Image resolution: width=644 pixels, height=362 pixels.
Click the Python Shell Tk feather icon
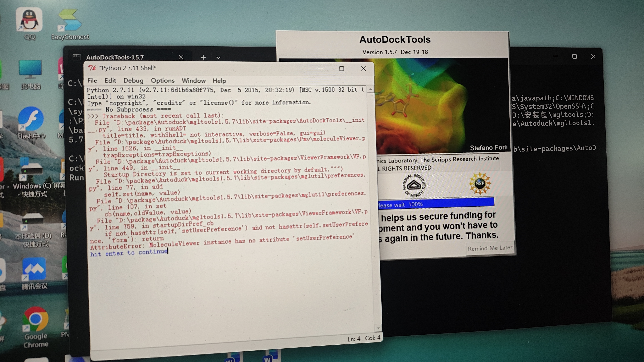click(92, 68)
